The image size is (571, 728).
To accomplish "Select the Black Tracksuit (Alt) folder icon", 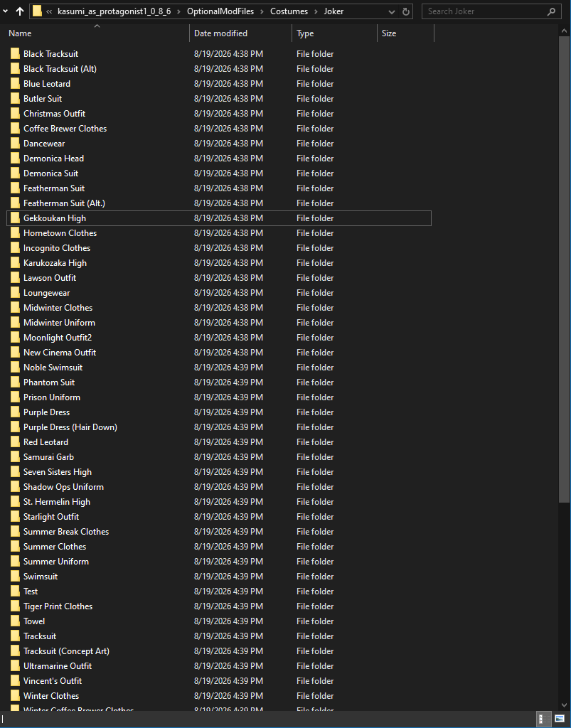I will (16, 69).
